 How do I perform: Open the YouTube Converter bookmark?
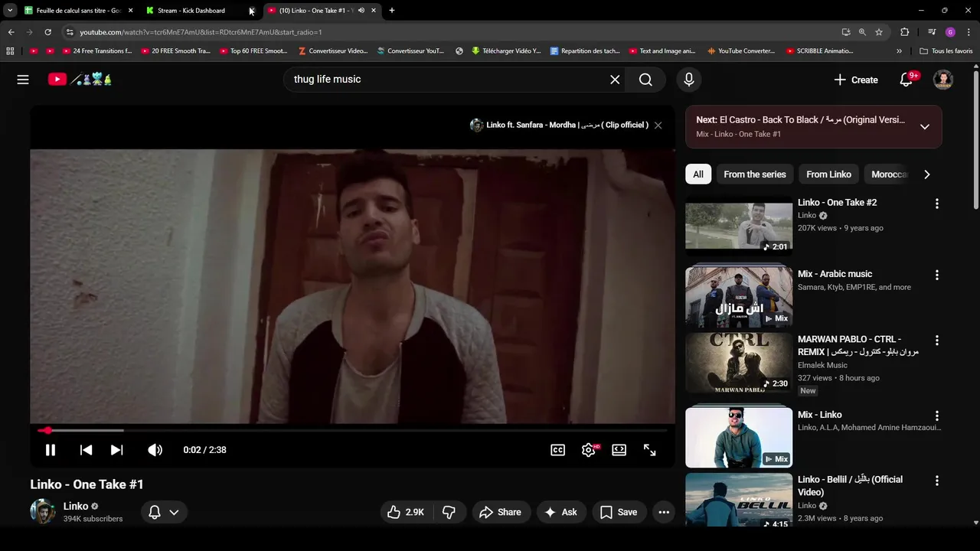(x=741, y=51)
